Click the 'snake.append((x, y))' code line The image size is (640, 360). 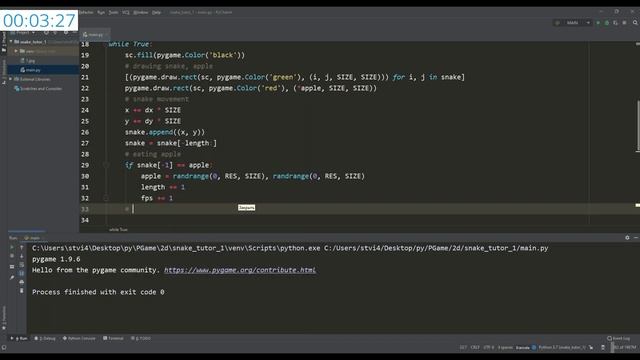pyautogui.click(x=165, y=132)
